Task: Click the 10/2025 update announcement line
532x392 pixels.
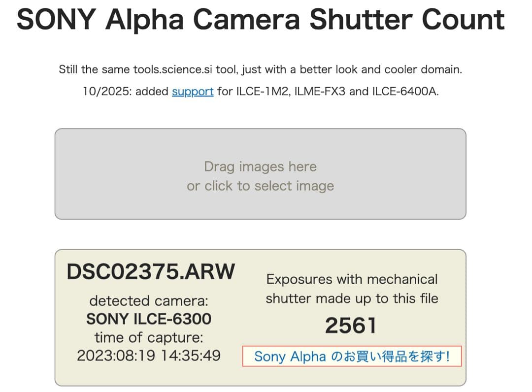Action: (261, 92)
